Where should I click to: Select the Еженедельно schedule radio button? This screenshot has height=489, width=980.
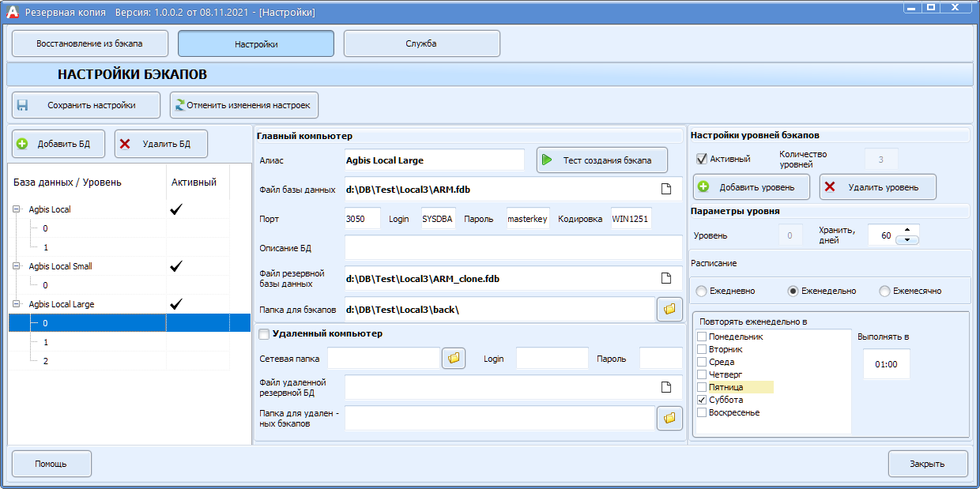[x=793, y=291]
